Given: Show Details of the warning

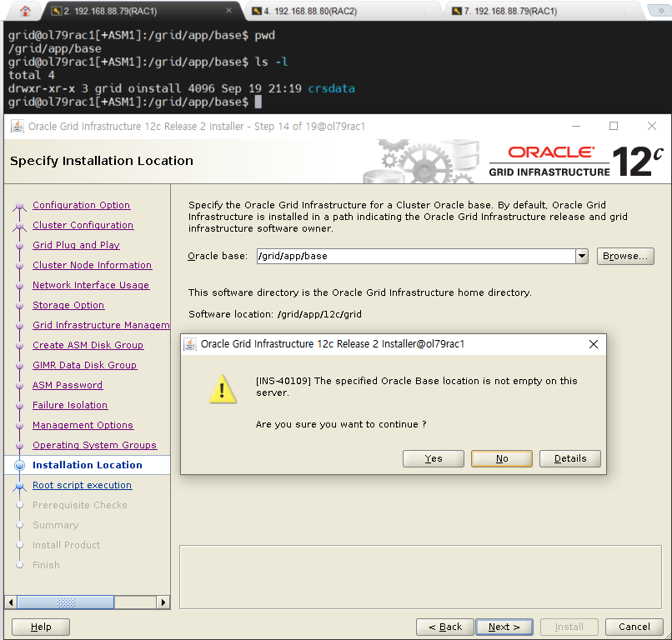Looking at the screenshot, I should pyautogui.click(x=570, y=458).
